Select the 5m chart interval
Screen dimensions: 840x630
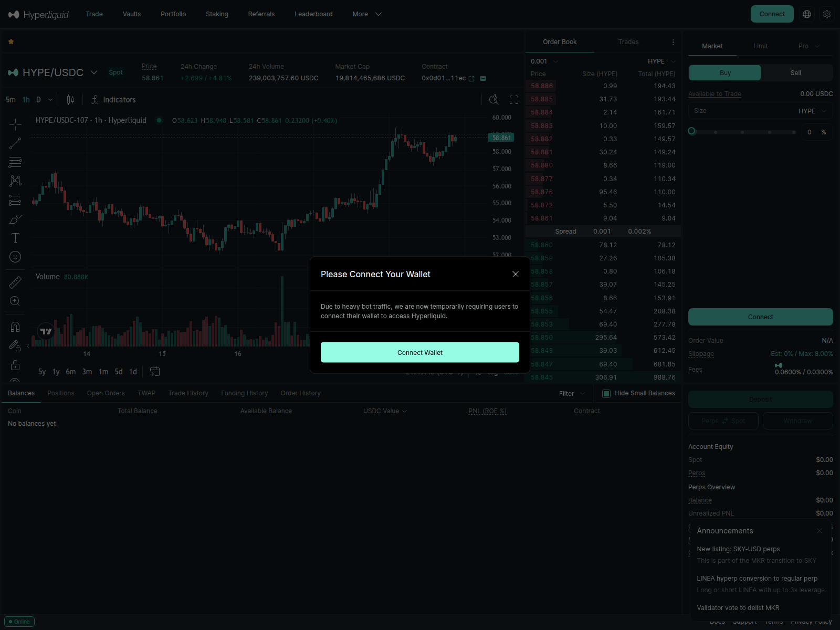click(10, 100)
